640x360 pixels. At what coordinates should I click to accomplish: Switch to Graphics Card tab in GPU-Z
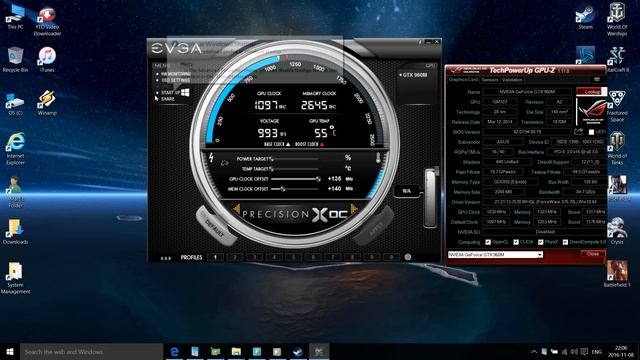463,80
